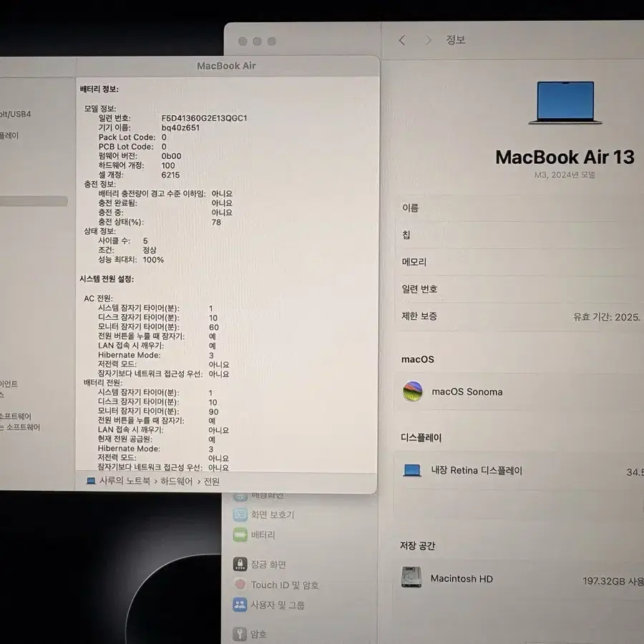The width and height of the screenshot is (644, 644).
Task: Go forward with the right chevron
Action: point(429,40)
